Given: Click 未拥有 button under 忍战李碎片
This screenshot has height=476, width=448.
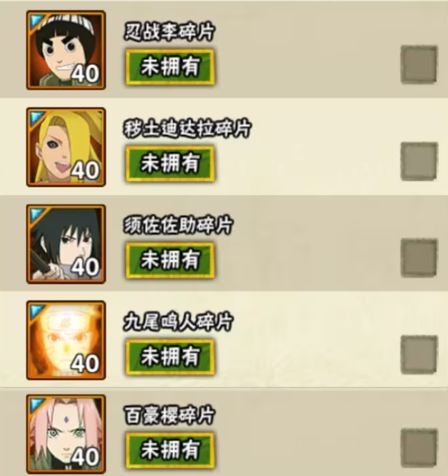Looking at the screenshot, I should click(x=170, y=67).
